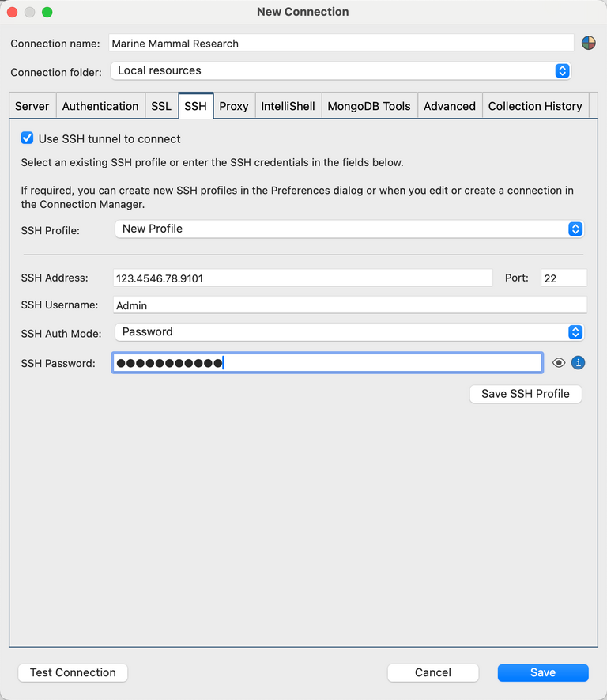Click the connection color wheel icon
This screenshot has width=607, height=700.
point(588,42)
